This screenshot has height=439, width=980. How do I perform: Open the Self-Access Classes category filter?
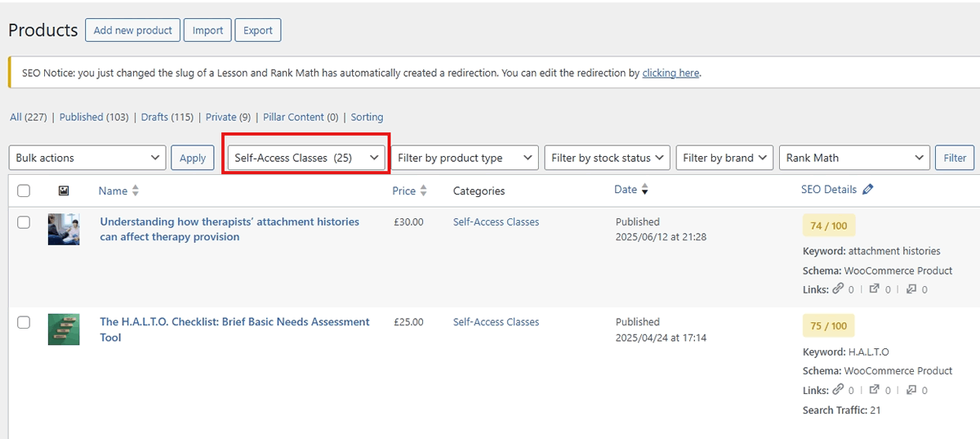(x=306, y=158)
